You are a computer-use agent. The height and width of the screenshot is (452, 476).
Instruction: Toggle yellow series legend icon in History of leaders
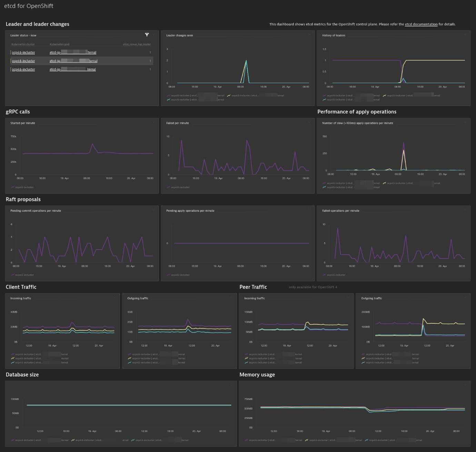pos(385,96)
